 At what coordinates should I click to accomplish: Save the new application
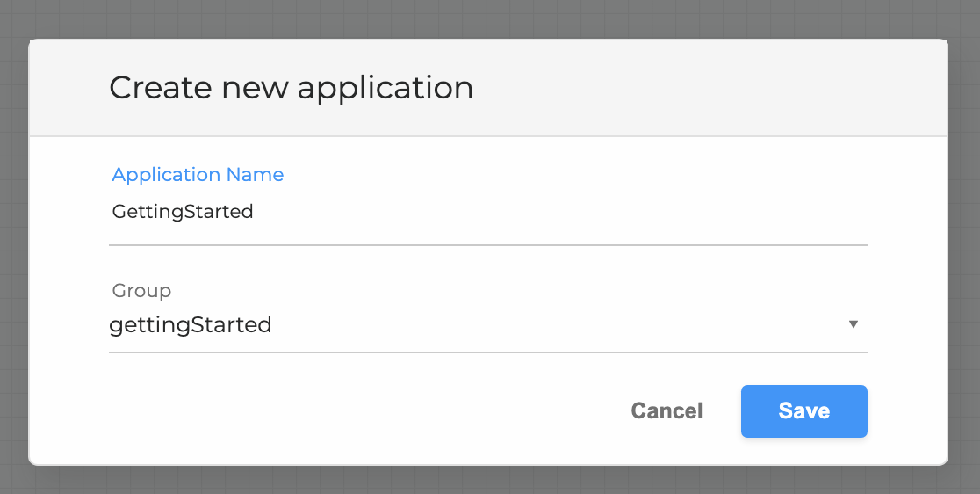click(803, 410)
